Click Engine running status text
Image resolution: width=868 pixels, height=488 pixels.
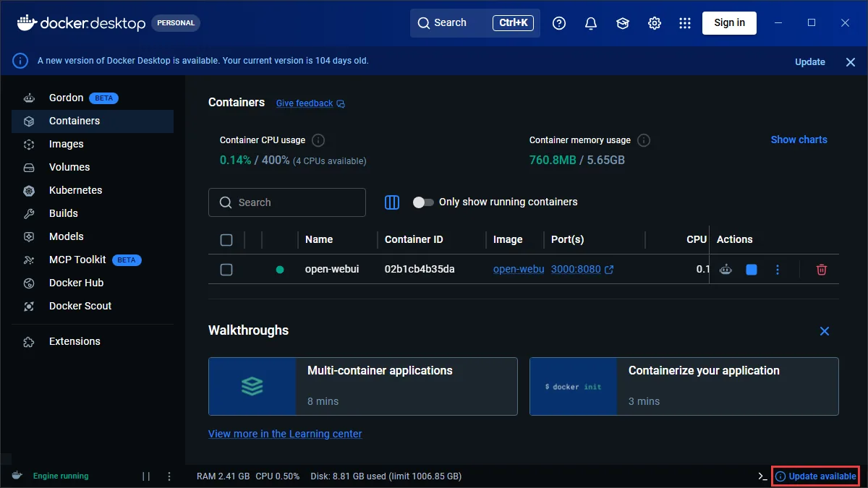click(61, 476)
